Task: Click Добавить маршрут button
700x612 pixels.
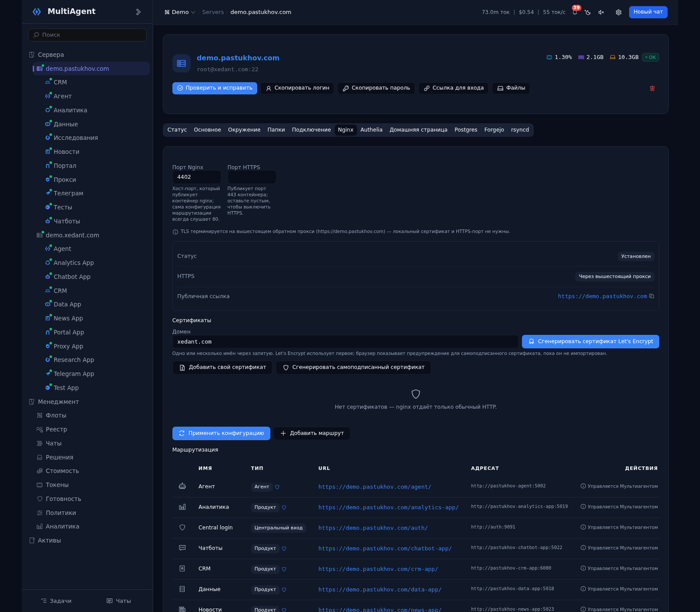Action: click(x=312, y=433)
